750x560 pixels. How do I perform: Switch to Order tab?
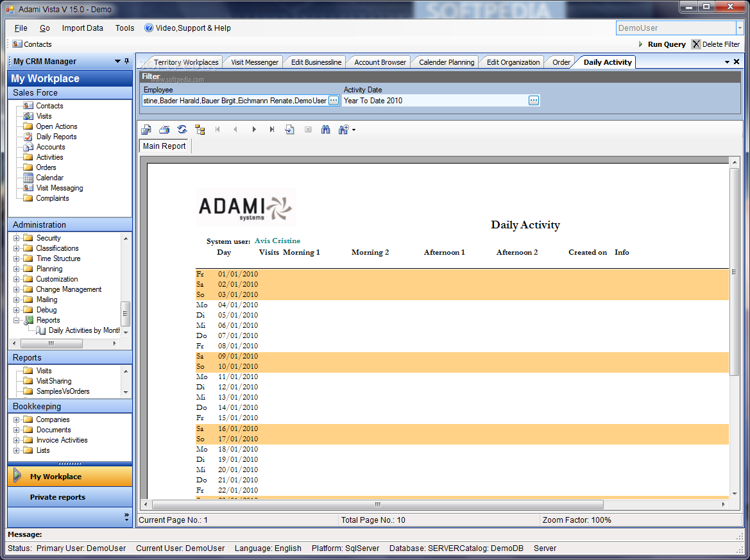[x=561, y=62]
